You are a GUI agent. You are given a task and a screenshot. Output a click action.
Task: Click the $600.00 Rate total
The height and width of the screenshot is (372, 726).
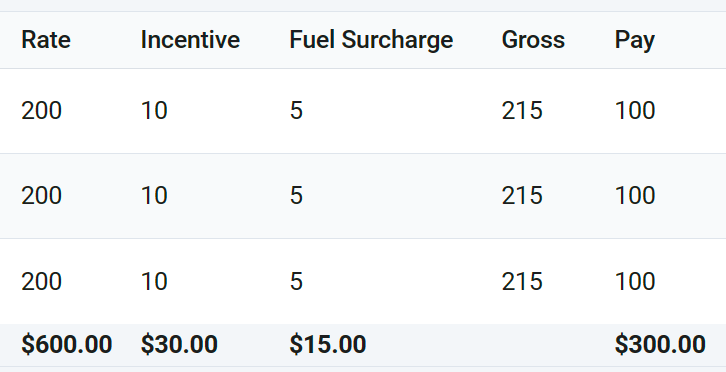[67, 345]
